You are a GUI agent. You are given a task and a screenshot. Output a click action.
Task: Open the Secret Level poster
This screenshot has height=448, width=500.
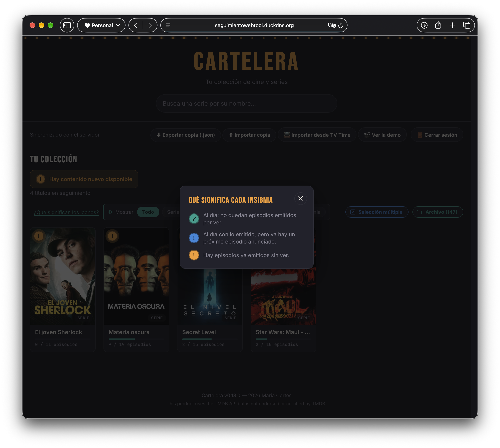coord(210,297)
